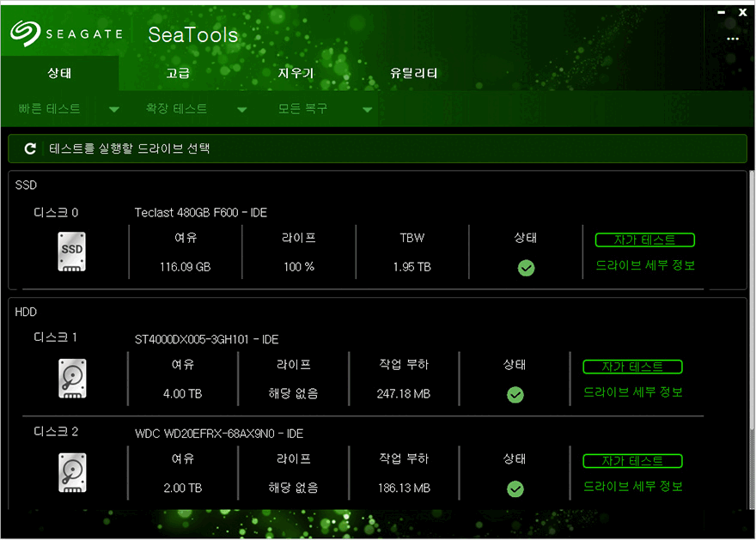The image size is (756, 540).
Task: Expand the 모든 복구 dropdown arrow
Action: [368, 109]
